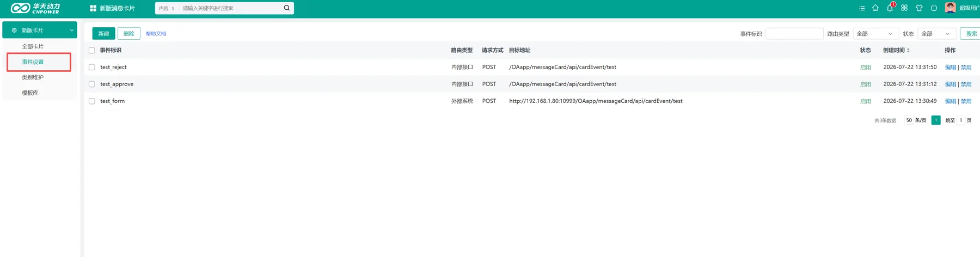The height and width of the screenshot is (257, 980).
Task: Click the power logout icon
Action: tap(934, 8)
